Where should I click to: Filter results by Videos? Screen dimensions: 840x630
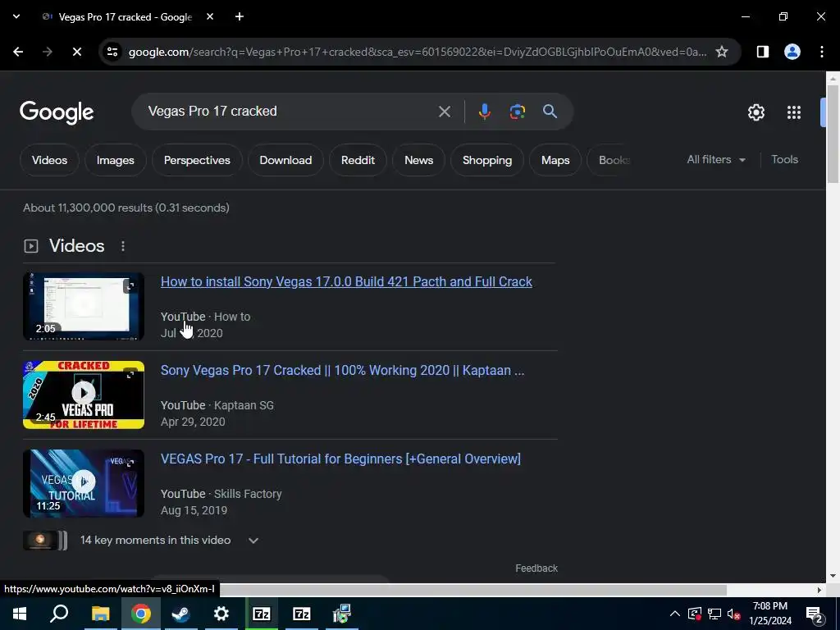(x=49, y=160)
